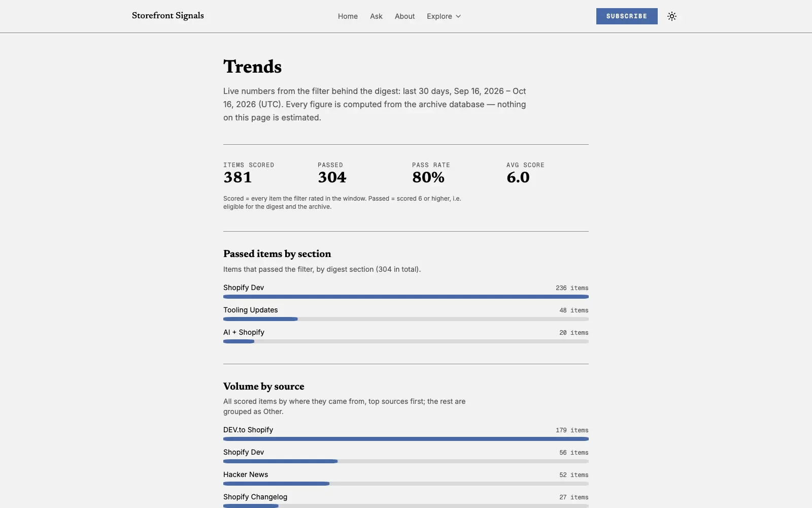Click the Subscribe button
This screenshot has height=508, width=812.
627,16
